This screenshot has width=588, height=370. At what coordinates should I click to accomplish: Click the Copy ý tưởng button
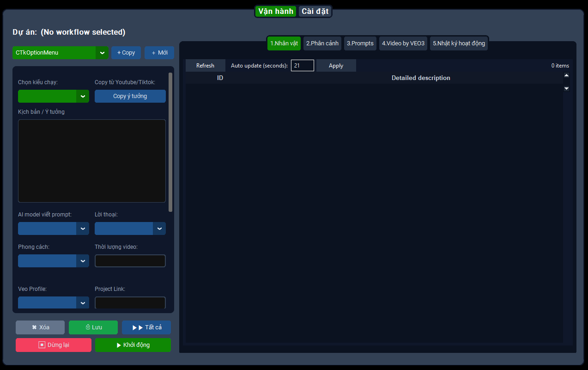pyautogui.click(x=130, y=96)
